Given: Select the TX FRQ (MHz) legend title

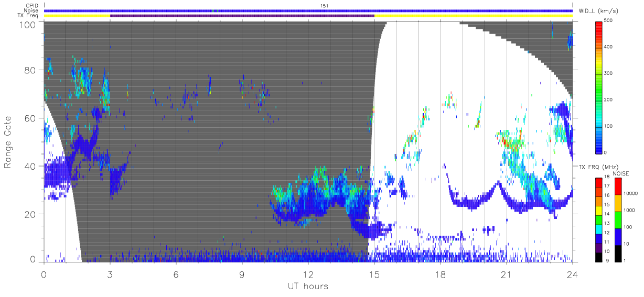Looking at the screenshot, I should pos(598,167).
